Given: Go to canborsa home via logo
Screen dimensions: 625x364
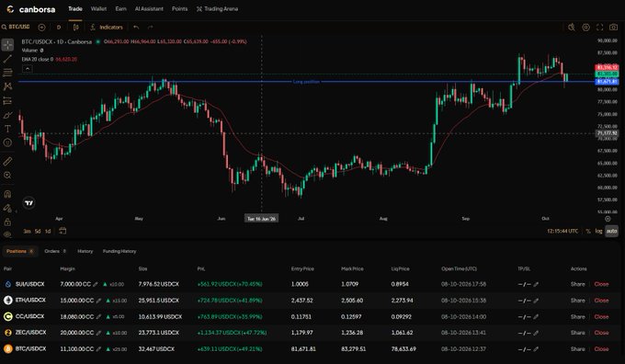Looking at the screenshot, I should click(31, 9).
